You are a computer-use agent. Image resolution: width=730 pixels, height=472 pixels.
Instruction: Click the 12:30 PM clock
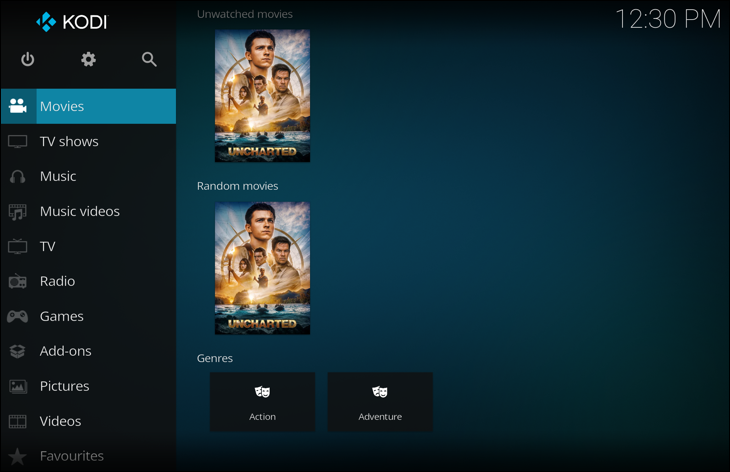pyautogui.click(x=668, y=20)
